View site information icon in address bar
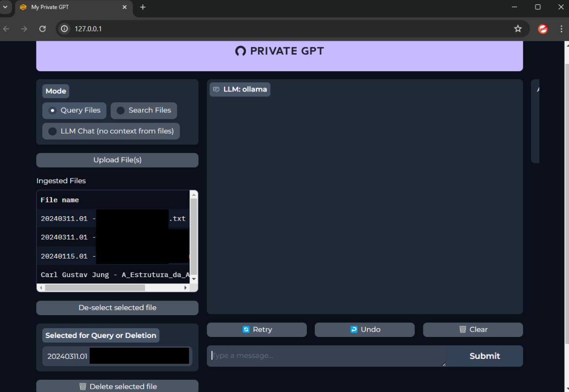 pos(64,29)
